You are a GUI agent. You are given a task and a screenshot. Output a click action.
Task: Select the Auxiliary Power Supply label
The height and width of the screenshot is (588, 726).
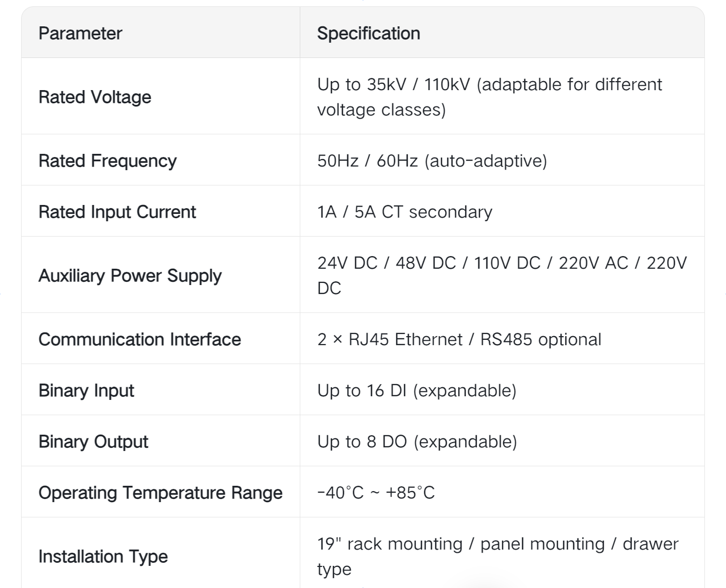tap(130, 276)
